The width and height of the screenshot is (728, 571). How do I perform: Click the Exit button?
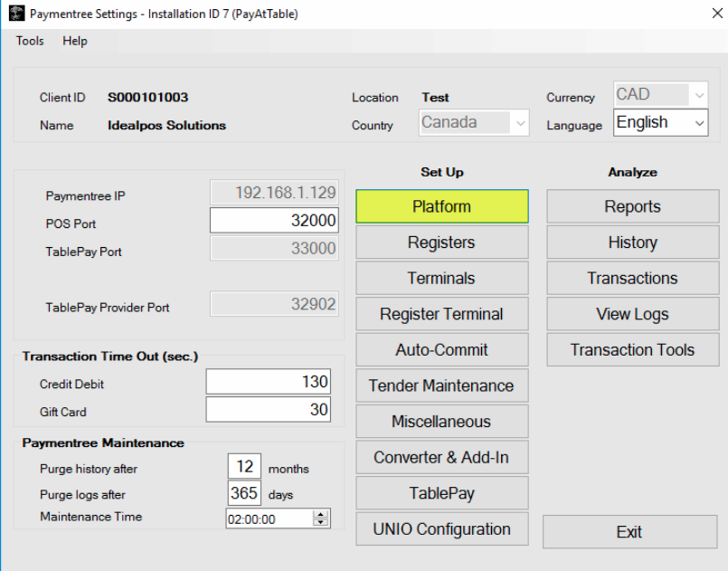click(x=630, y=531)
